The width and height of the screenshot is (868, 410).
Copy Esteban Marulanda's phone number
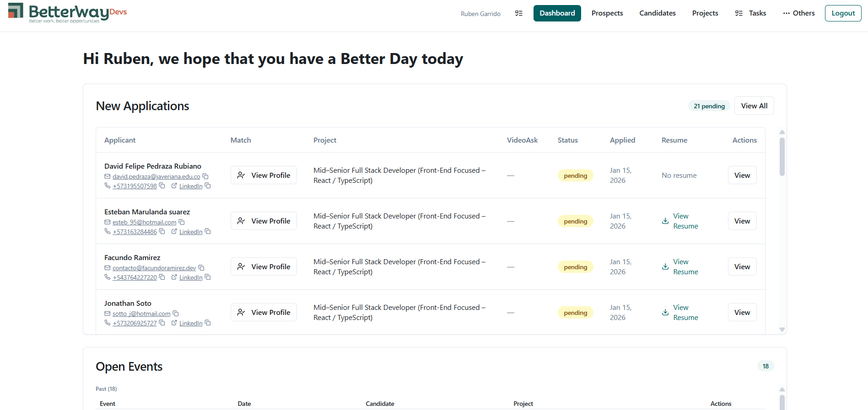pyautogui.click(x=162, y=231)
